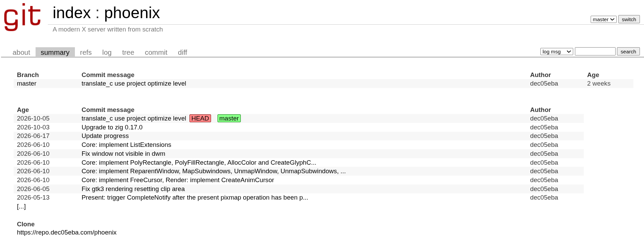Viewport: 644px width, 240px height.
Task: Click the date 2026-10-05
Action: pyautogui.click(x=33, y=118)
